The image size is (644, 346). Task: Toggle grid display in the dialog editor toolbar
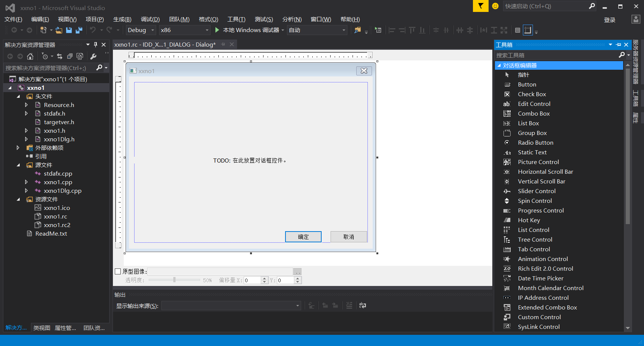point(517,30)
